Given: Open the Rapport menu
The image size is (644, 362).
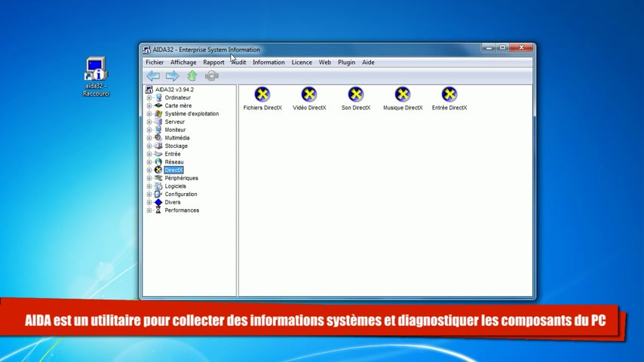Looking at the screenshot, I should [x=213, y=63].
